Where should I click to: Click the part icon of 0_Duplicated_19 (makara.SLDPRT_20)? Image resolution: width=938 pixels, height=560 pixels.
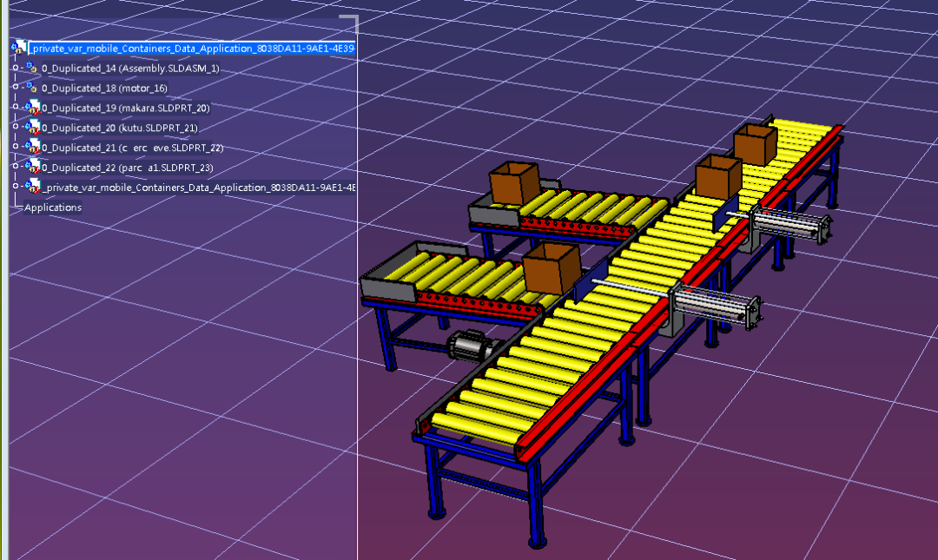pos(32,108)
